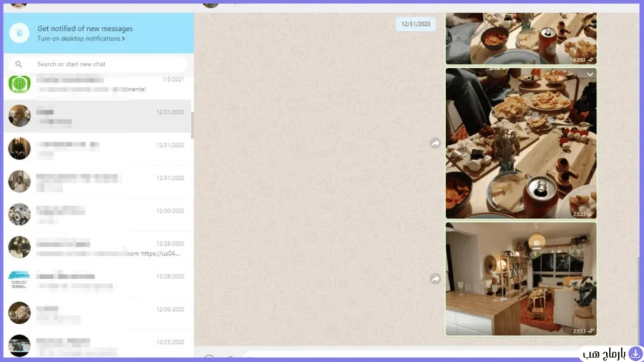The height and width of the screenshot is (362, 644).
Task: Forward the living room photo
Action: coord(435,279)
